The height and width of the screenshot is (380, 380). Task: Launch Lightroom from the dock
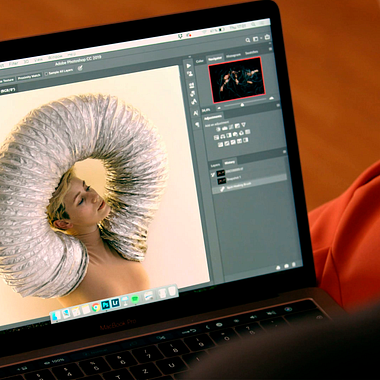click(x=115, y=303)
